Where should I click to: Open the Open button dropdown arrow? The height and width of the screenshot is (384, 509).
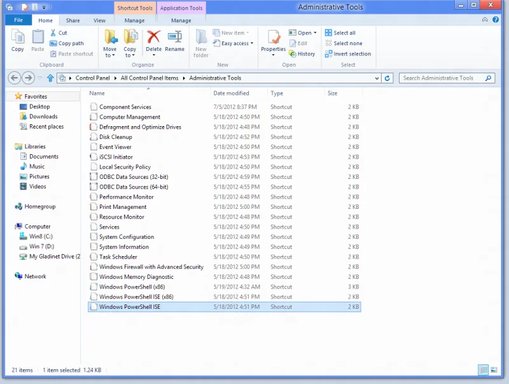(x=315, y=33)
